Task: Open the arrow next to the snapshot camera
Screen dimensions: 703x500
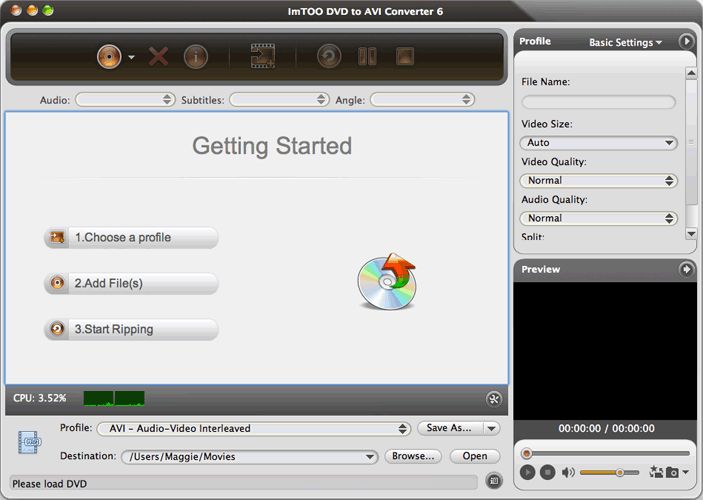Action: click(x=685, y=472)
